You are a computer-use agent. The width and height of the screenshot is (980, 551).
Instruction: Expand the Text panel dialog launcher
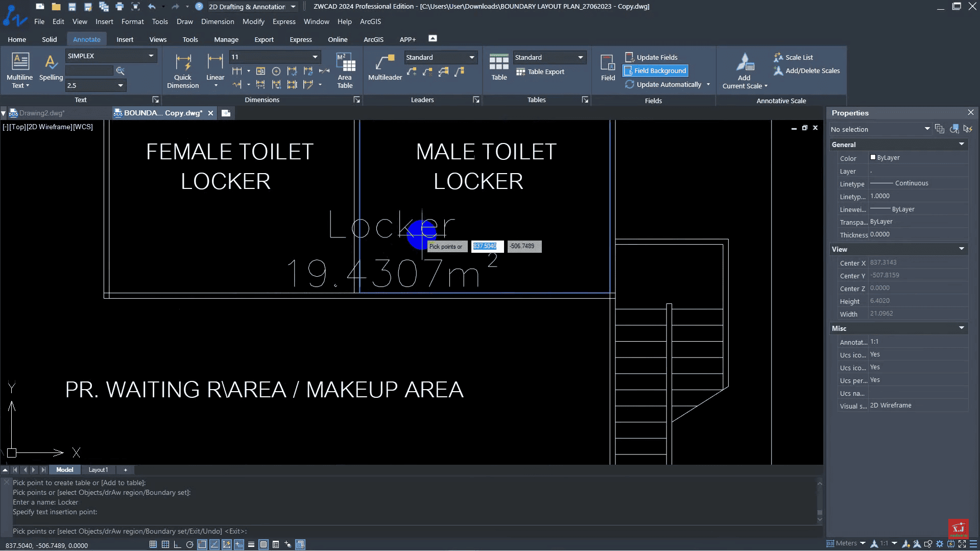click(x=156, y=100)
